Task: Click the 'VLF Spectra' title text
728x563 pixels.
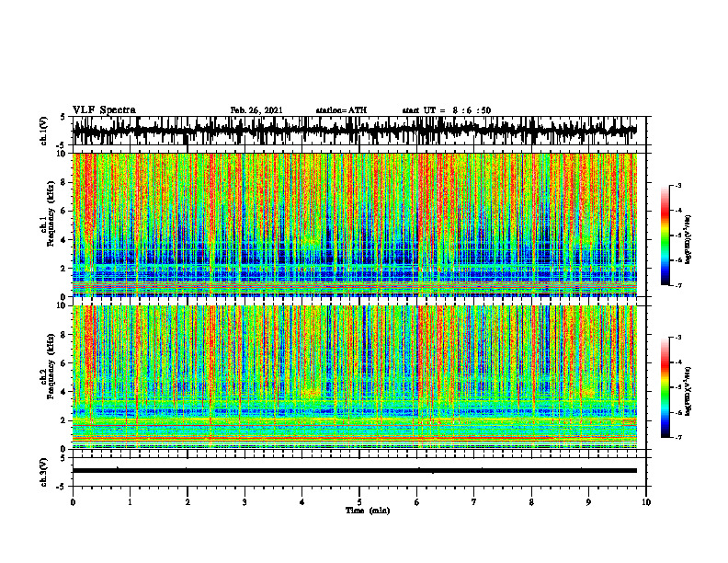Action: tap(104, 110)
